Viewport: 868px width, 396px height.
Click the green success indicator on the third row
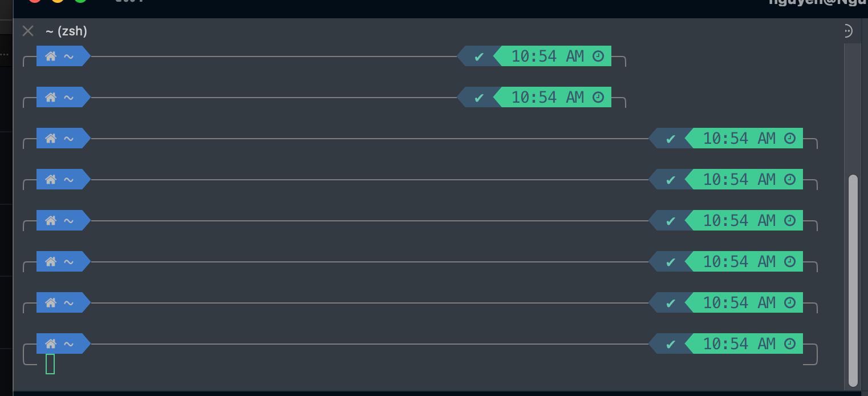tap(670, 138)
